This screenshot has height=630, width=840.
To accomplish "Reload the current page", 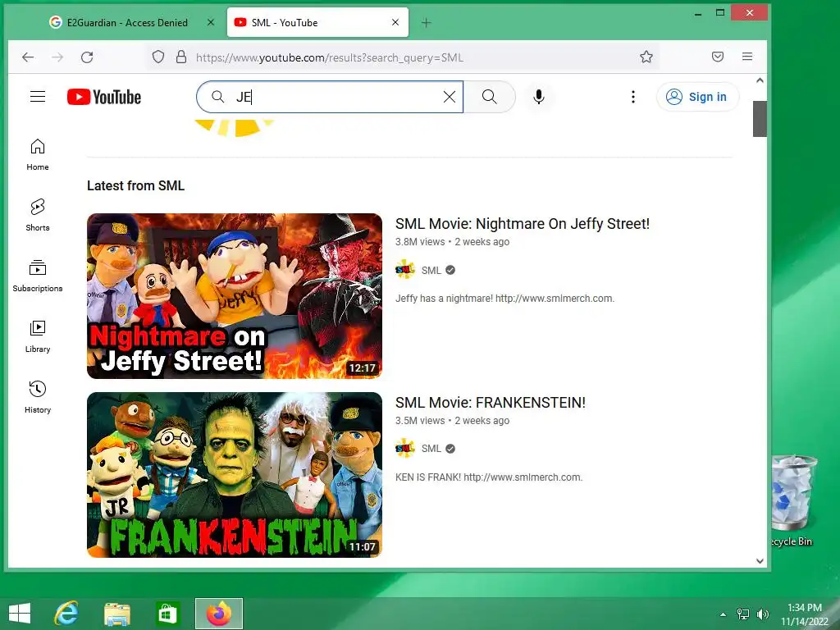I will click(x=87, y=57).
